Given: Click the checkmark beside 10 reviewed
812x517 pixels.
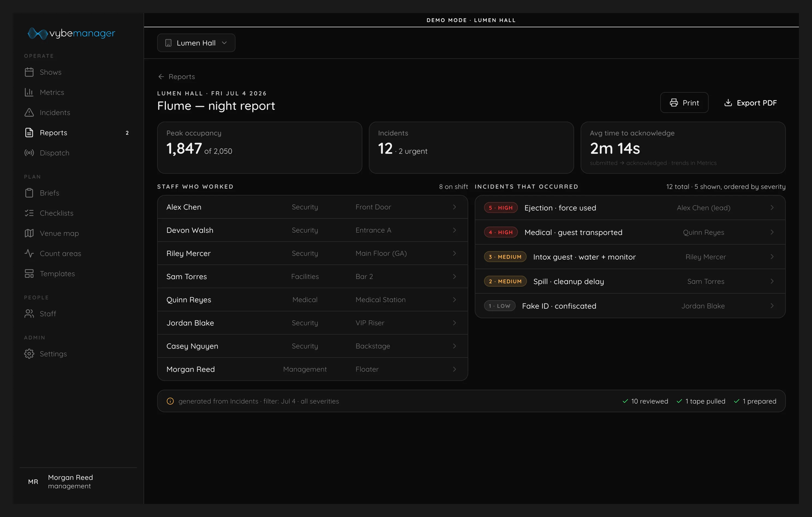Looking at the screenshot, I should pyautogui.click(x=625, y=401).
